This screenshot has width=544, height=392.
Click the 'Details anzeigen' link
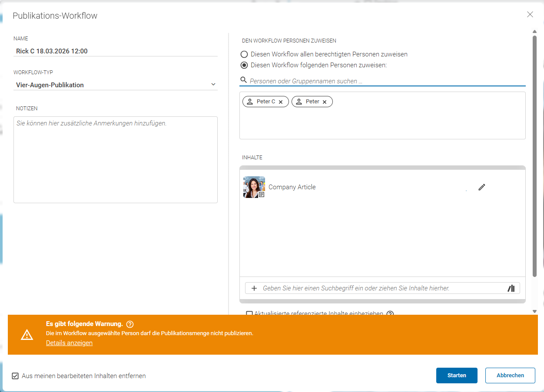coord(70,343)
